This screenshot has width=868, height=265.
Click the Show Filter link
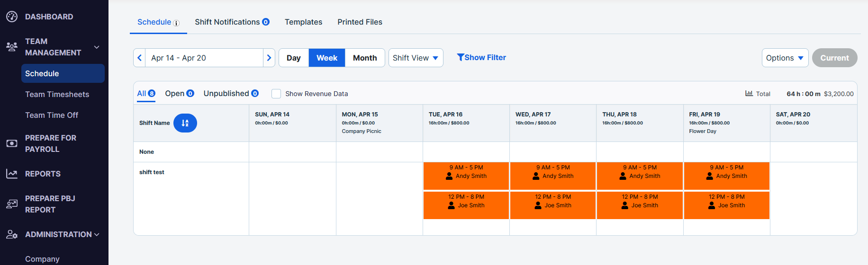tap(481, 57)
